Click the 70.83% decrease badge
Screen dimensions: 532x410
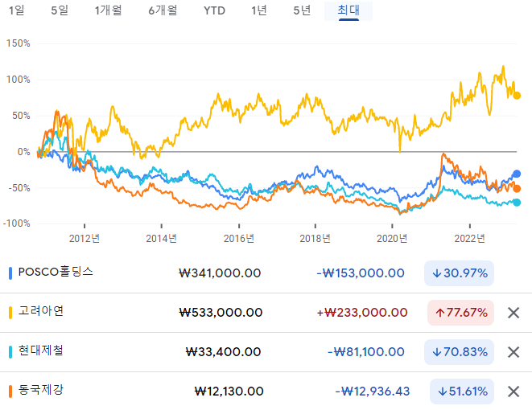coord(459,352)
